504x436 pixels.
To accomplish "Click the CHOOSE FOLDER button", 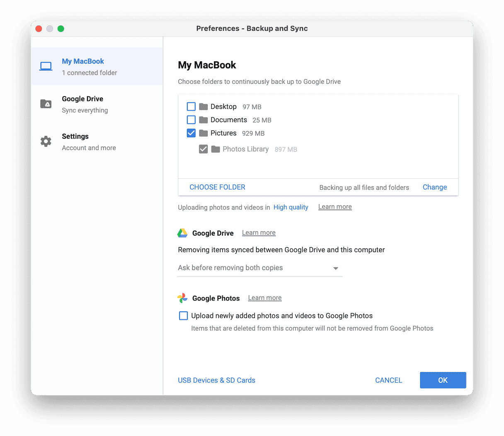I will tap(217, 187).
